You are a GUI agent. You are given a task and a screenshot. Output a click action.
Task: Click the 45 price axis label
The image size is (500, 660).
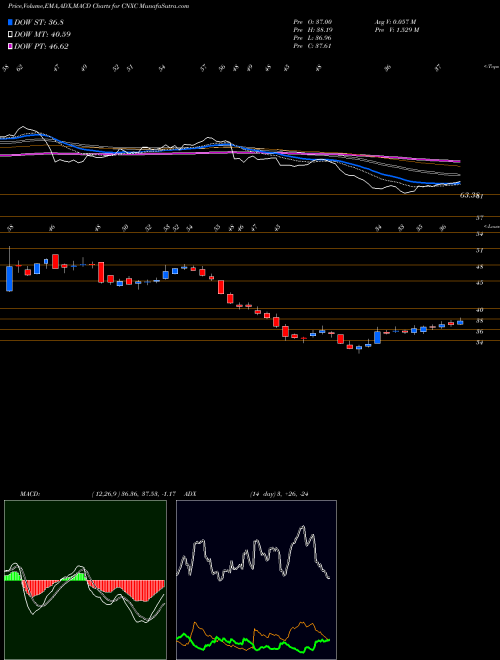pyautogui.click(x=479, y=283)
